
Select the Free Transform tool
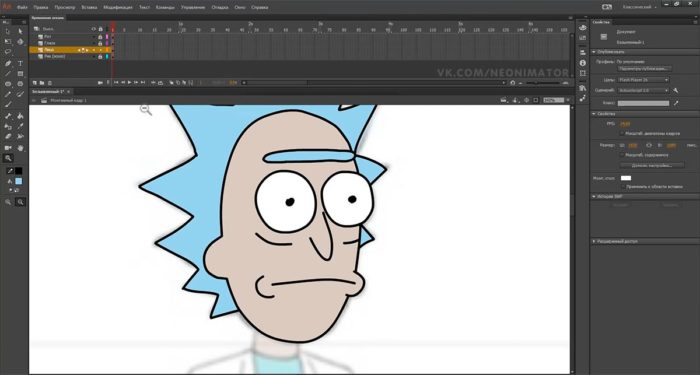pyautogui.click(x=8, y=42)
